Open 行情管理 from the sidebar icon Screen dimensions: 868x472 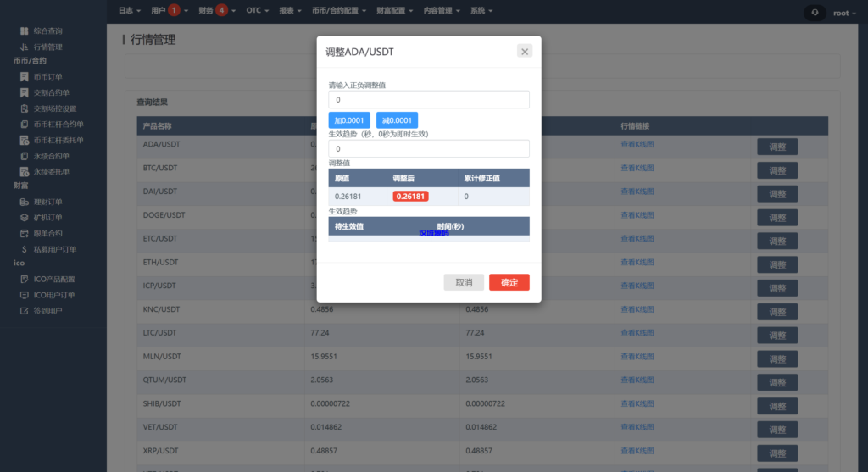(x=24, y=47)
